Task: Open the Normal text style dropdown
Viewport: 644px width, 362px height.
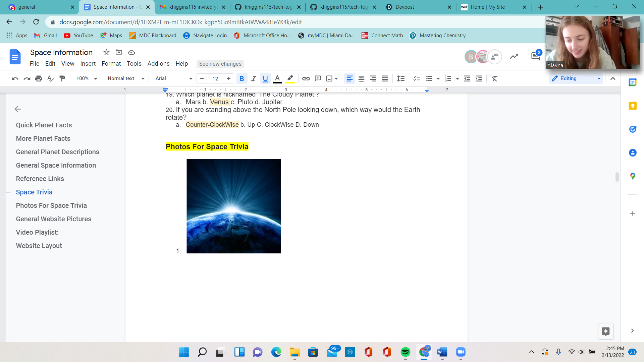Action: click(x=126, y=78)
